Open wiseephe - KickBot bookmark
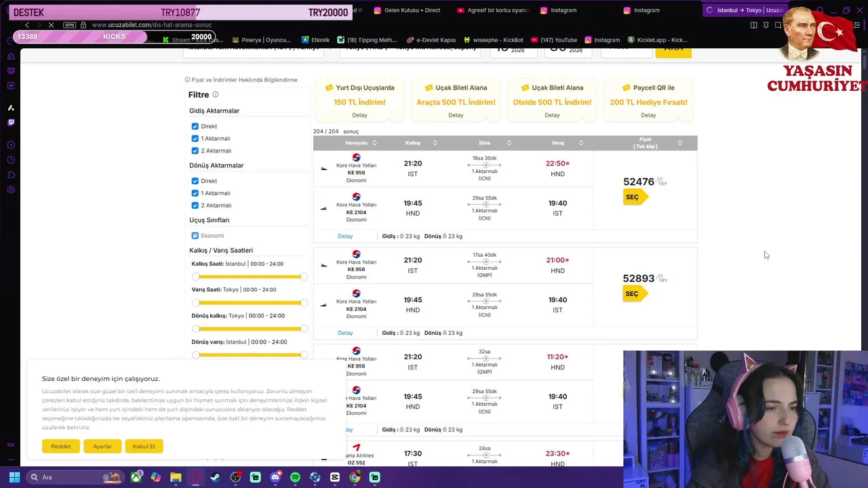This screenshot has height=488, width=868. (x=492, y=40)
